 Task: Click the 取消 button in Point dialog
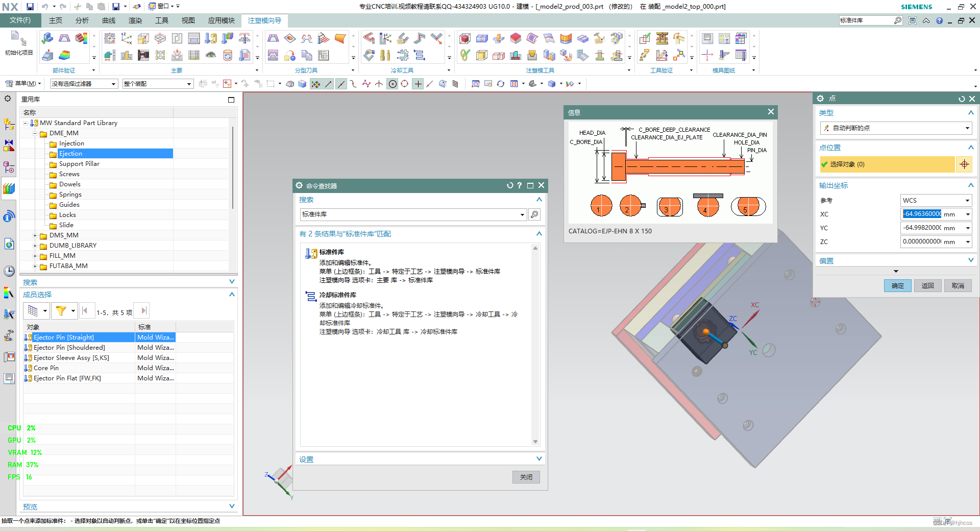point(958,286)
